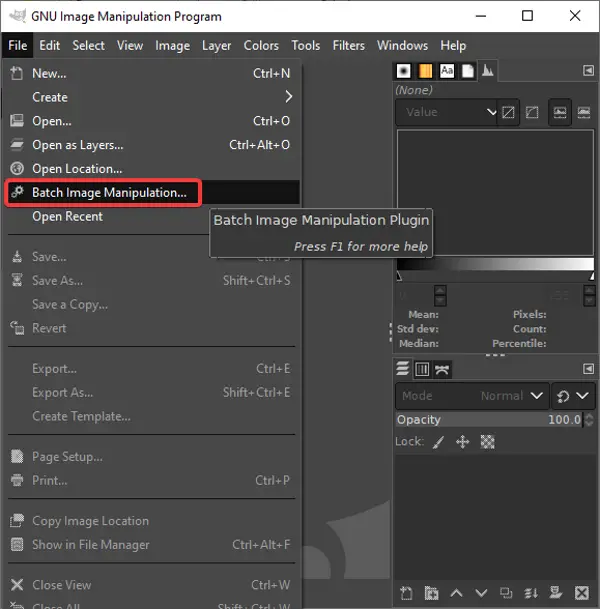Choose Save a Copy... entry
The image size is (600, 609).
click(x=151, y=304)
